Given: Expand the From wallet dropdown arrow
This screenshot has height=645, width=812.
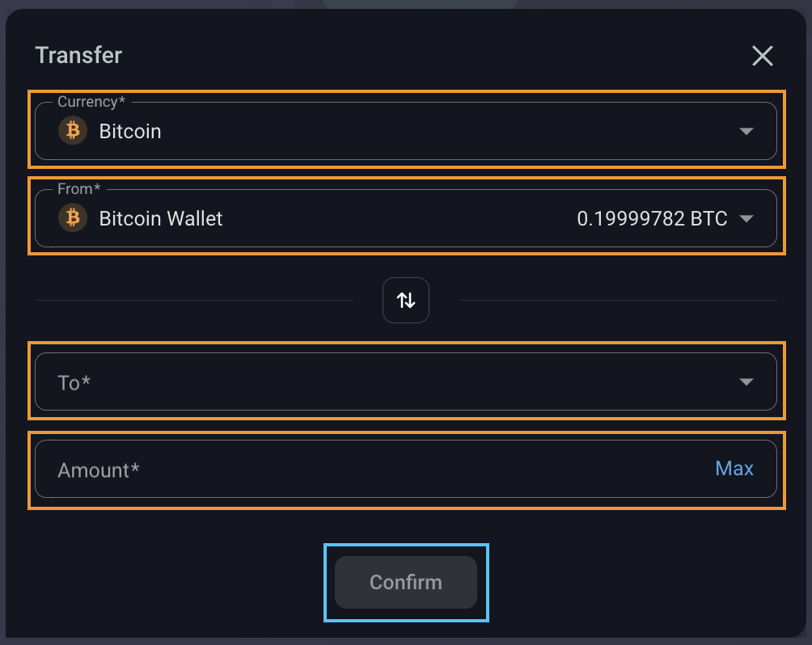Looking at the screenshot, I should 746,218.
